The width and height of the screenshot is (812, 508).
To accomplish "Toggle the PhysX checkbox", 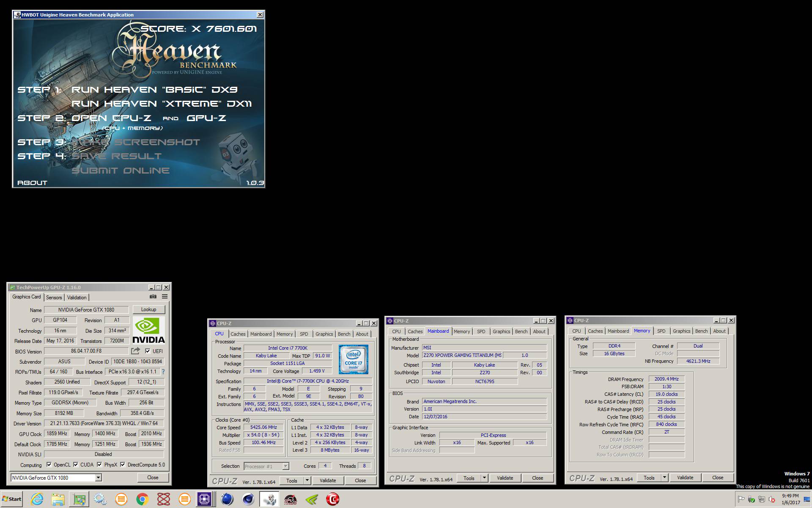I will tap(99, 464).
